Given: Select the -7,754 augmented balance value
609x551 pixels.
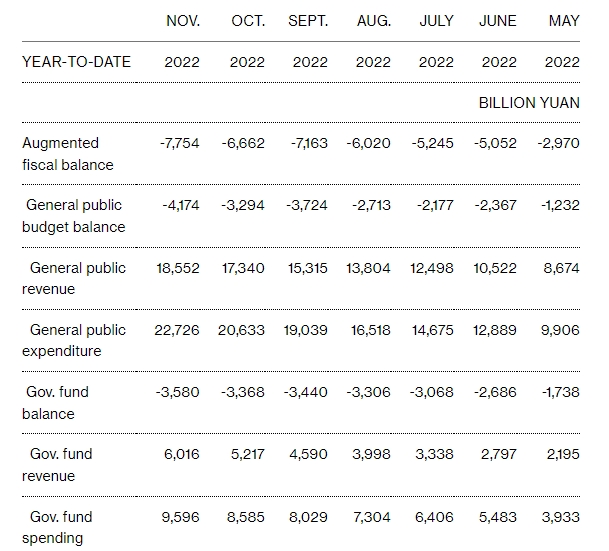Looking at the screenshot, I should (x=180, y=143).
